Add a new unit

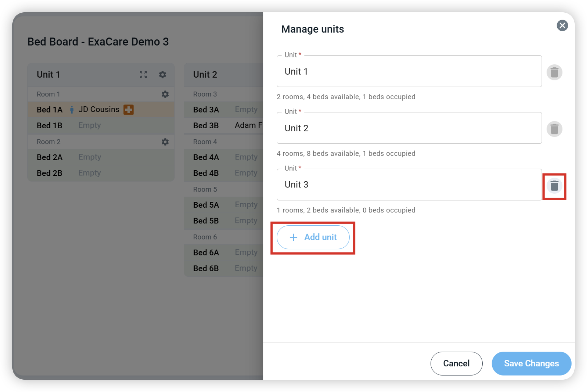(x=313, y=237)
